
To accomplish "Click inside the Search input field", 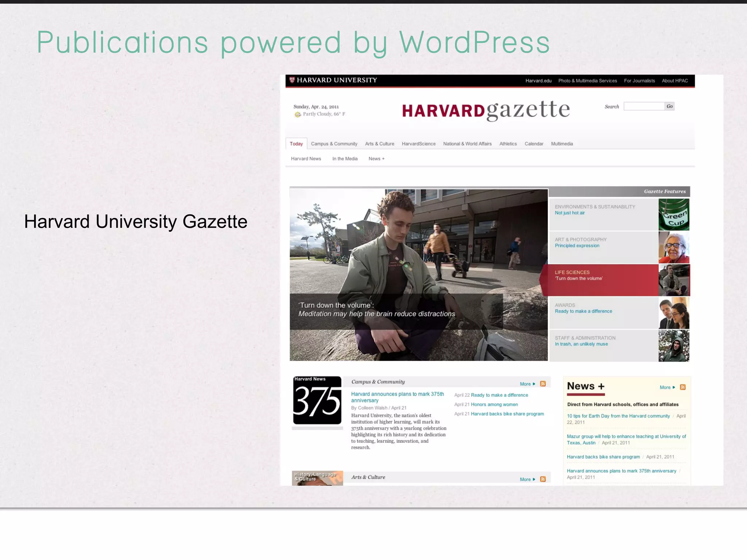I will [x=644, y=106].
